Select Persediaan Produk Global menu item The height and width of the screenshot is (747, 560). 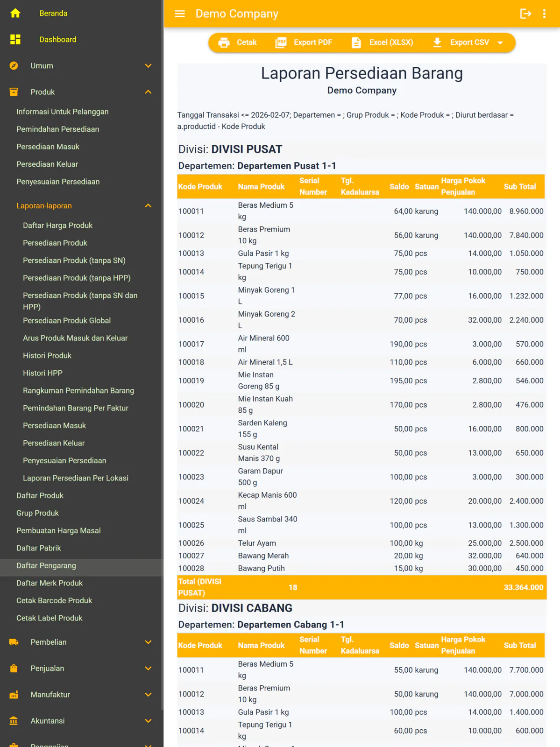tap(67, 320)
